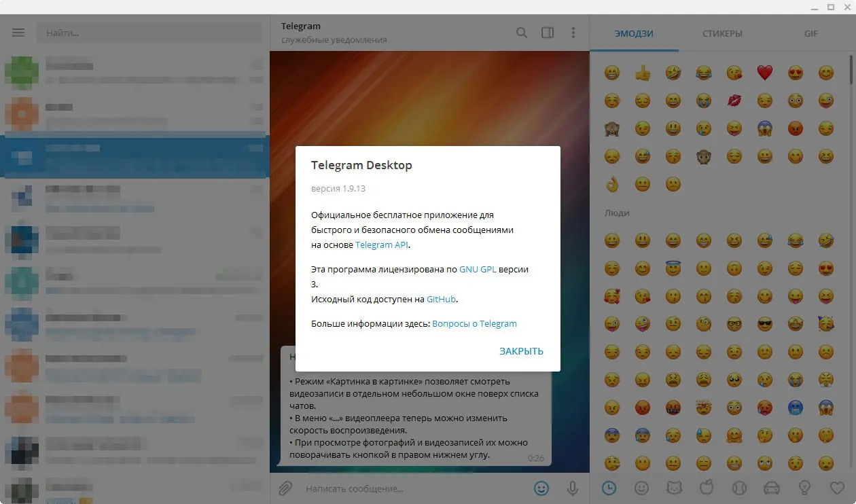Pick the exploding head emoji

(704, 407)
